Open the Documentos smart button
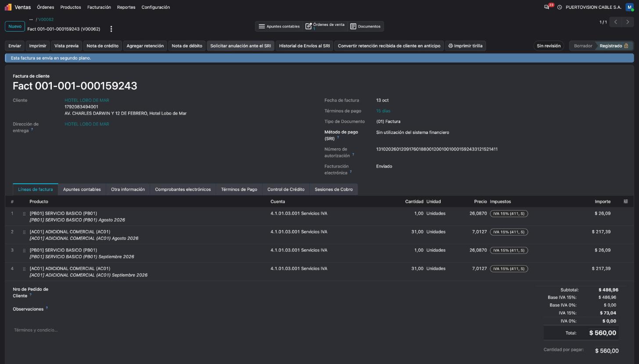639x364 pixels. coord(366,26)
